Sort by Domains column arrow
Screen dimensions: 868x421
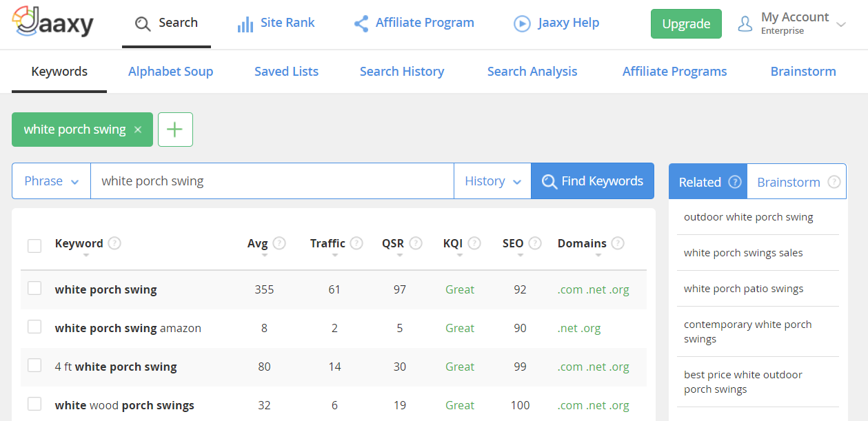tap(598, 256)
